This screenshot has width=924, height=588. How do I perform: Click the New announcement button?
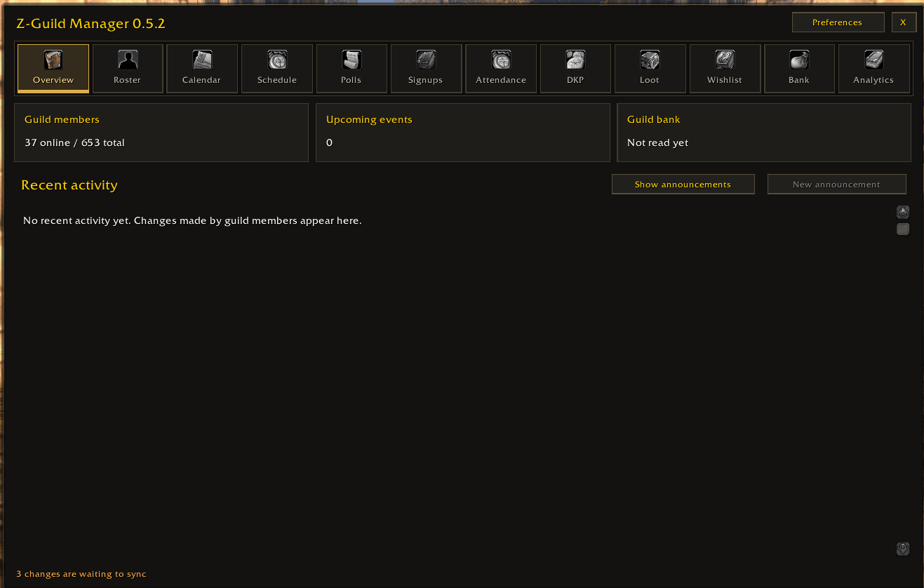pos(836,185)
